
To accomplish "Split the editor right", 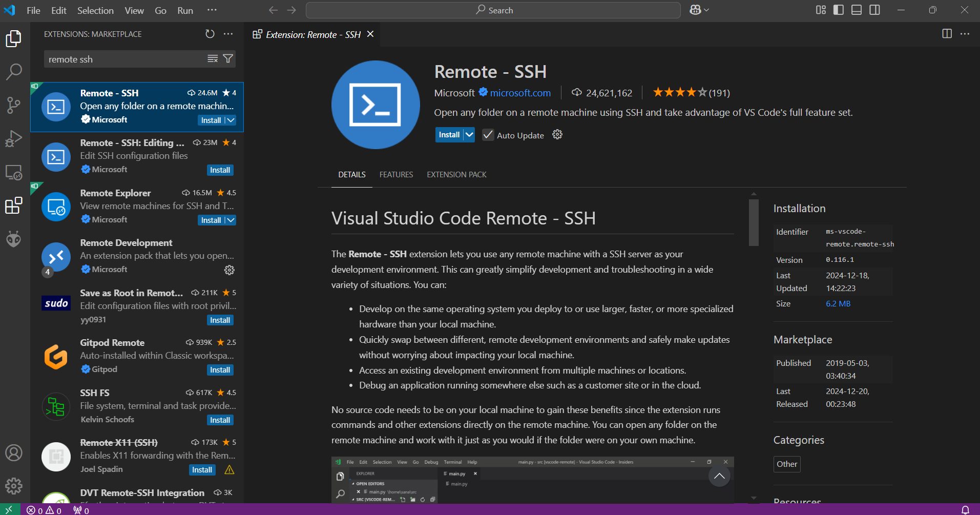I will [947, 34].
